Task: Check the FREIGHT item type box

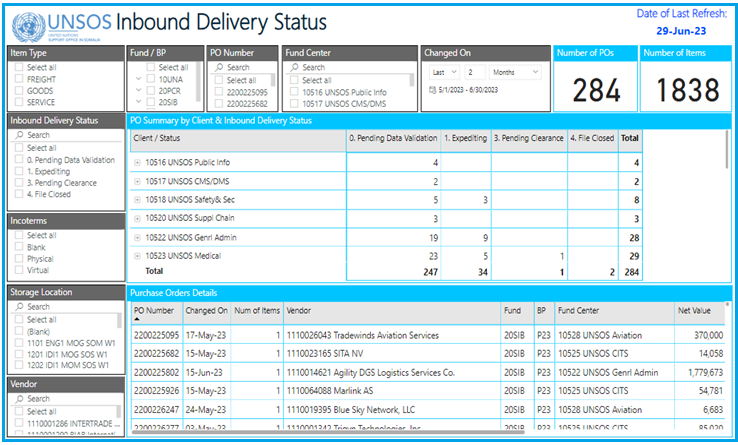Action: point(19,79)
